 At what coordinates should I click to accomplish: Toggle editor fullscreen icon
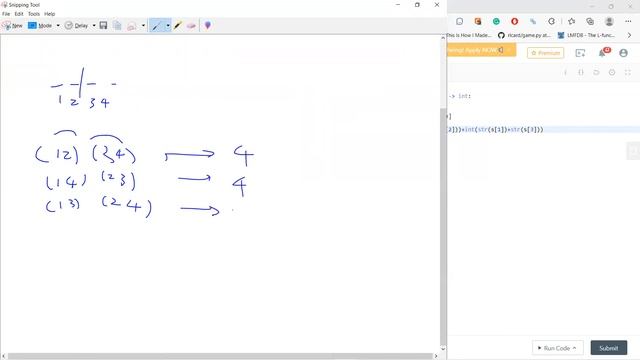pos(628,72)
